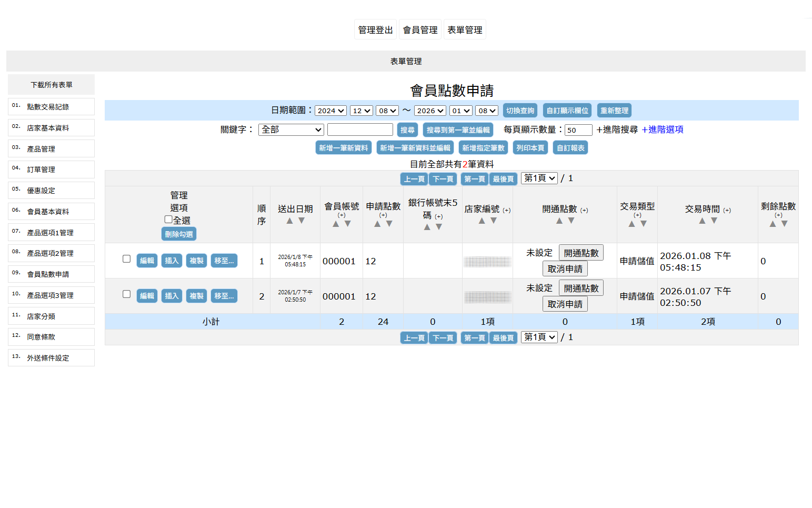Viewport: 812px width, 508px height.
Task: Click the (+) next to 交易時間 header
Action: (727, 210)
